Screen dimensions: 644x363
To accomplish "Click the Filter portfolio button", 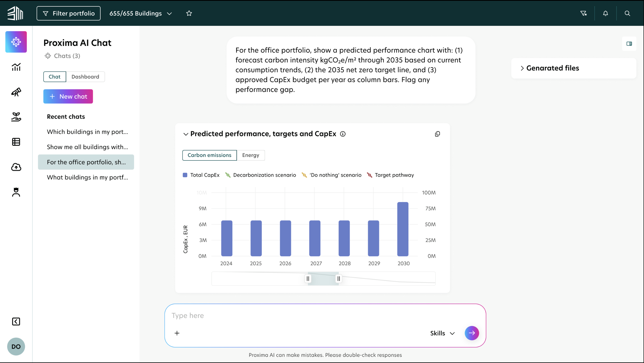I will [x=69, y=13].
